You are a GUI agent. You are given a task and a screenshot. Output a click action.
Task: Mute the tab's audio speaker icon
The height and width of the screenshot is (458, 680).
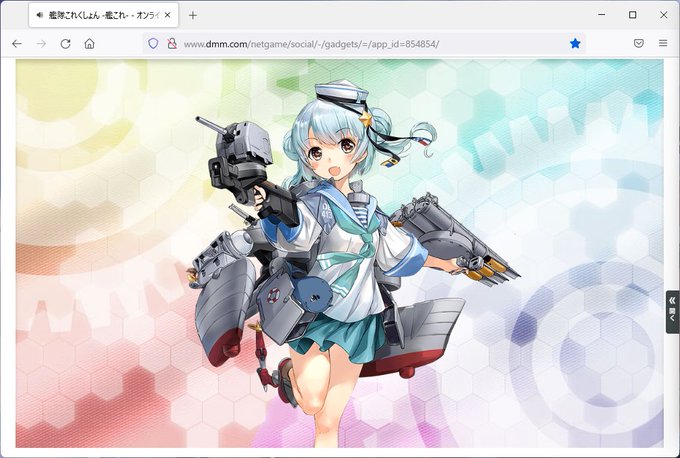click(40, 15)
